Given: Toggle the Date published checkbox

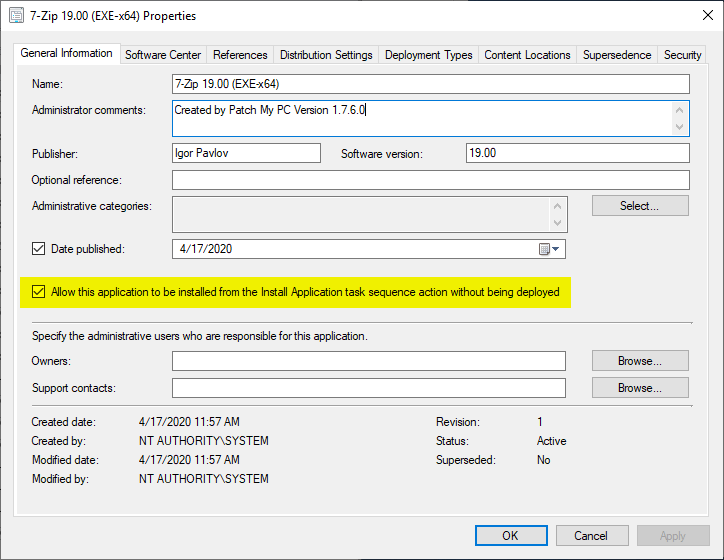Looking at the screenshot, I should [38, 249].
